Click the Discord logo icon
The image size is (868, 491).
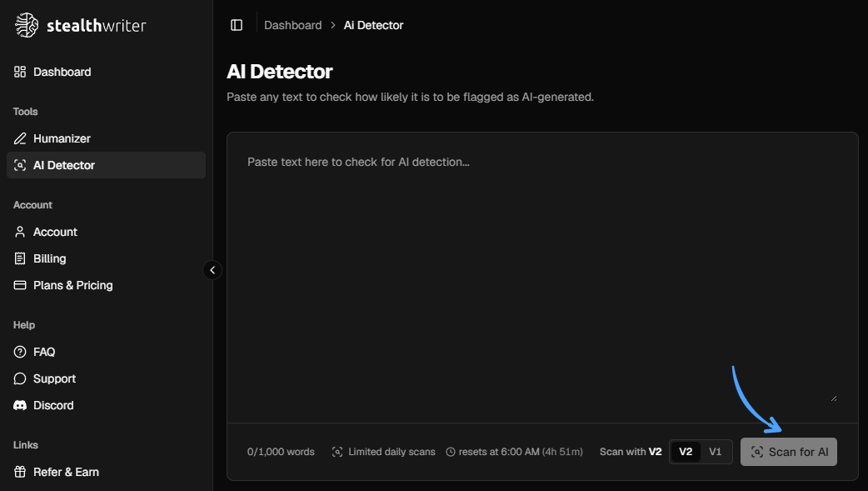pos(20,405)
